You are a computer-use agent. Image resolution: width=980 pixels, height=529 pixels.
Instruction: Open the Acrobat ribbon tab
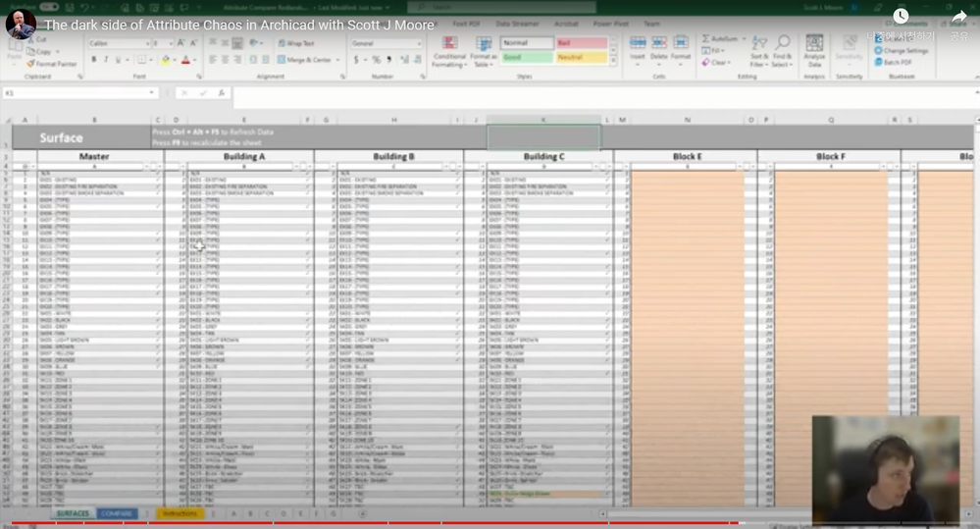[566, 24]
